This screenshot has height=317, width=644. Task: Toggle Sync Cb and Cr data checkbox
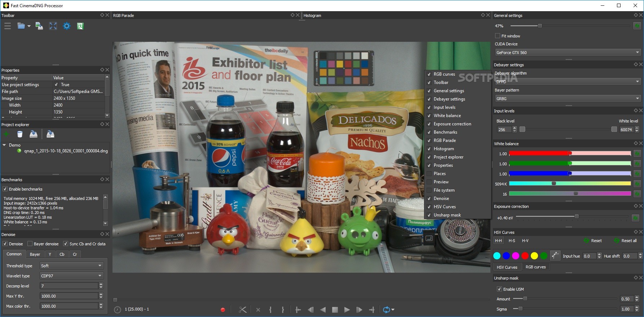(66, 244)
